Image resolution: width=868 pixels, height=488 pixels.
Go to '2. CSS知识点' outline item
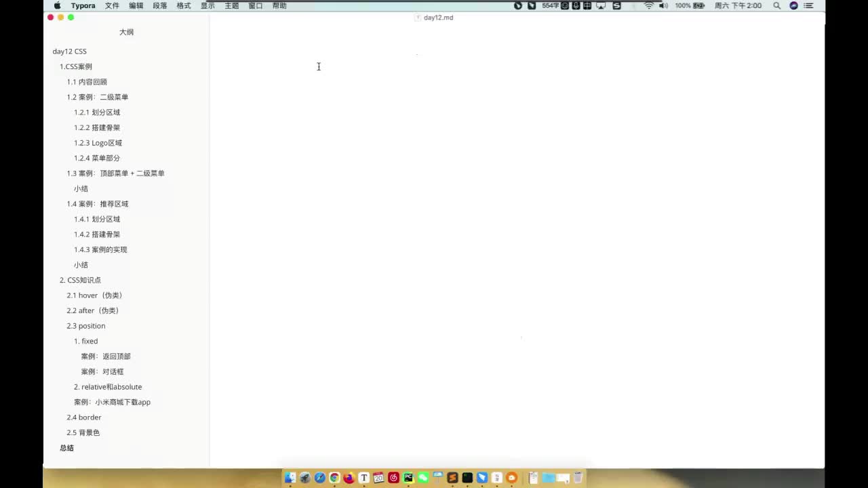pyautogui.click(x=80, y=280)
